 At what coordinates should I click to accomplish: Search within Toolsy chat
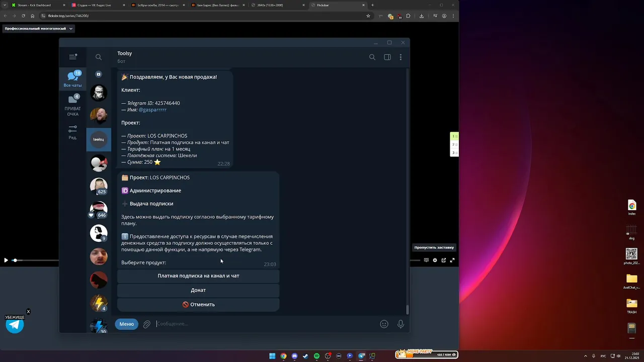tap(372, 57)
